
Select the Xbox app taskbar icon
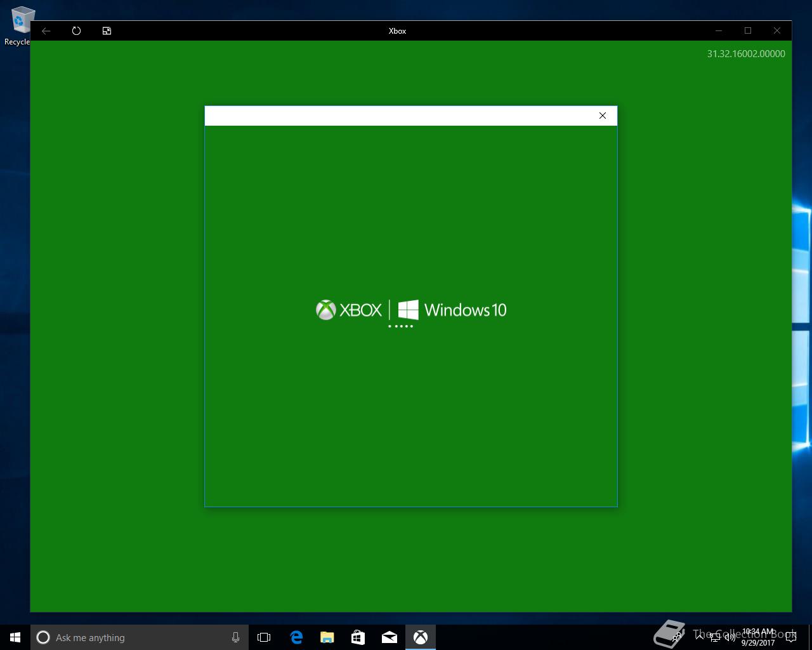click(x=421, y=637)
